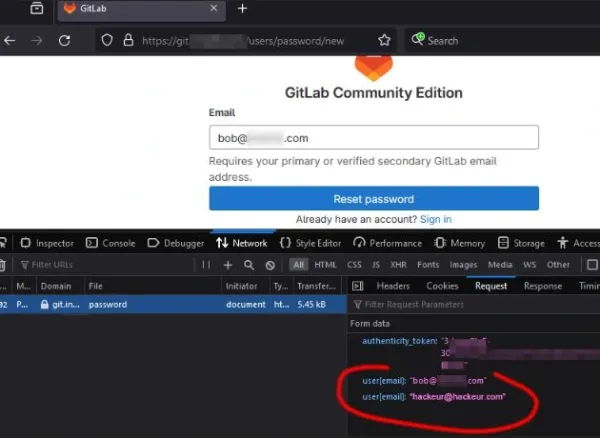Viewport: 600px width, 438px height.
Task: Select the Network devtools tab
Action: 242,243
